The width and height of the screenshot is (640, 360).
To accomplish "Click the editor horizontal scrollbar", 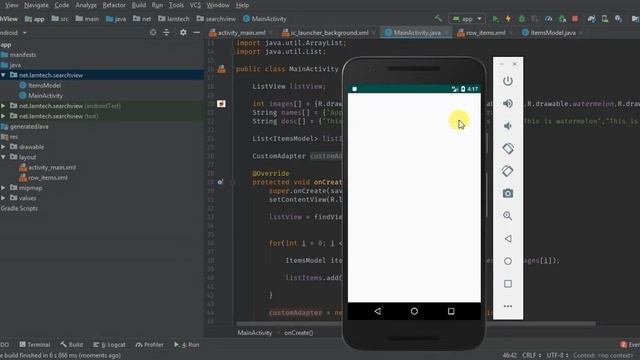I will click(416, 324).
